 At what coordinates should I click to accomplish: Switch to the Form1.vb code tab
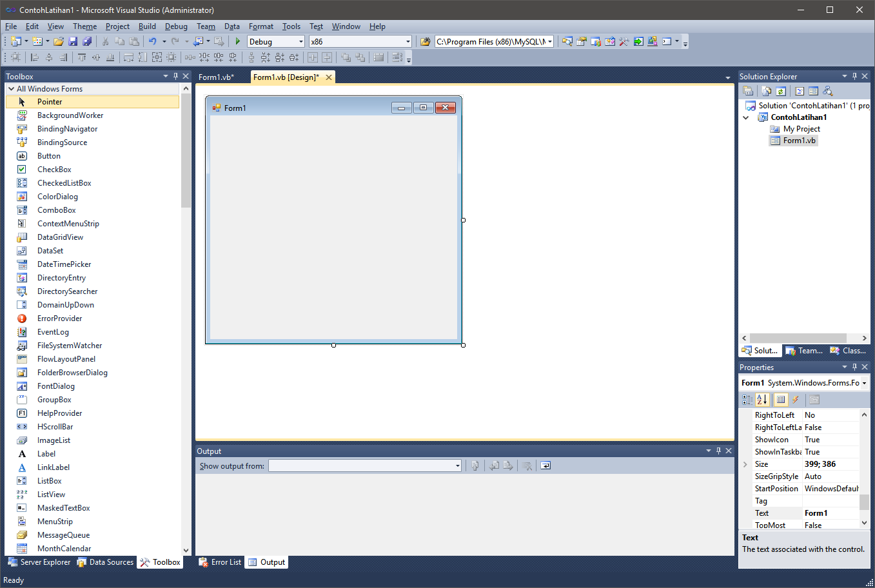point(217,77)
